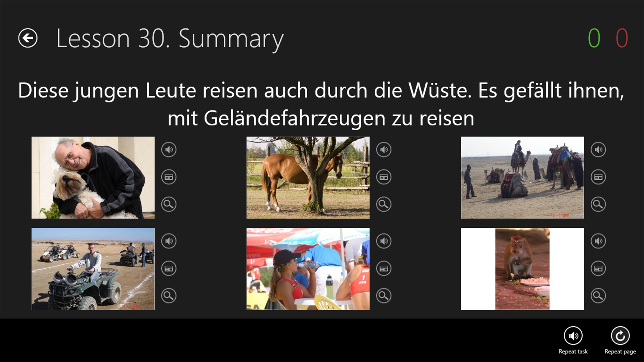
Task: Go back using the arrow button
Action: (x=28, y=38)
